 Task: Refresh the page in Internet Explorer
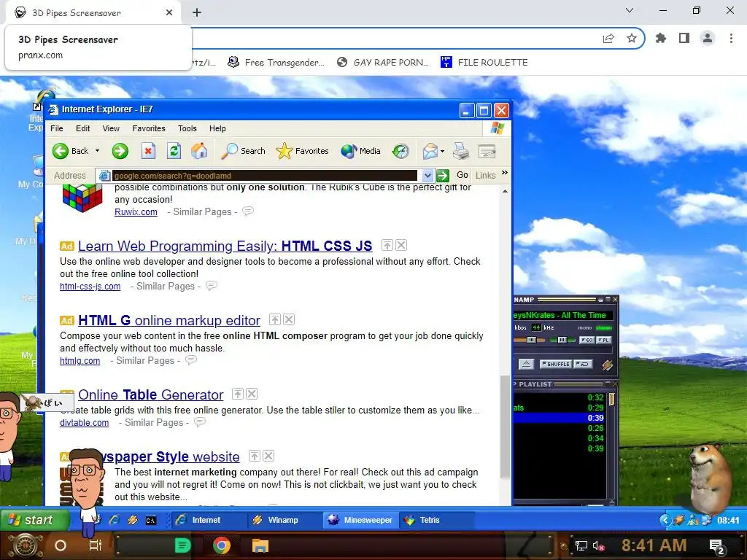point(174,151)
